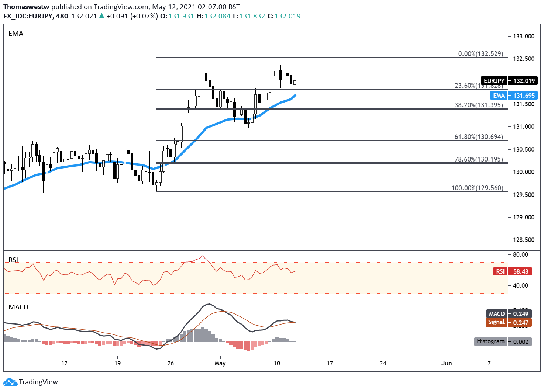Click the 12 date on time axis
This screenshot has width=544, height=392.
(65, 364)
